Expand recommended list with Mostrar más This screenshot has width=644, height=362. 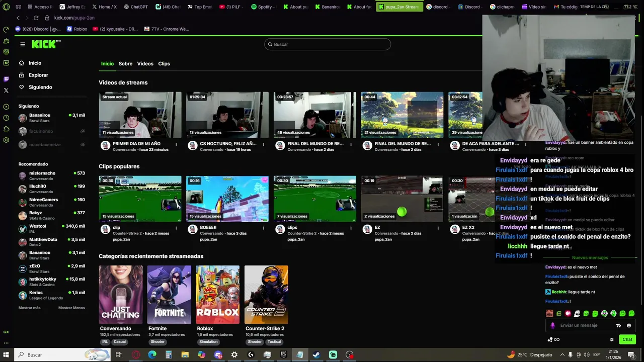click(29, 308)
